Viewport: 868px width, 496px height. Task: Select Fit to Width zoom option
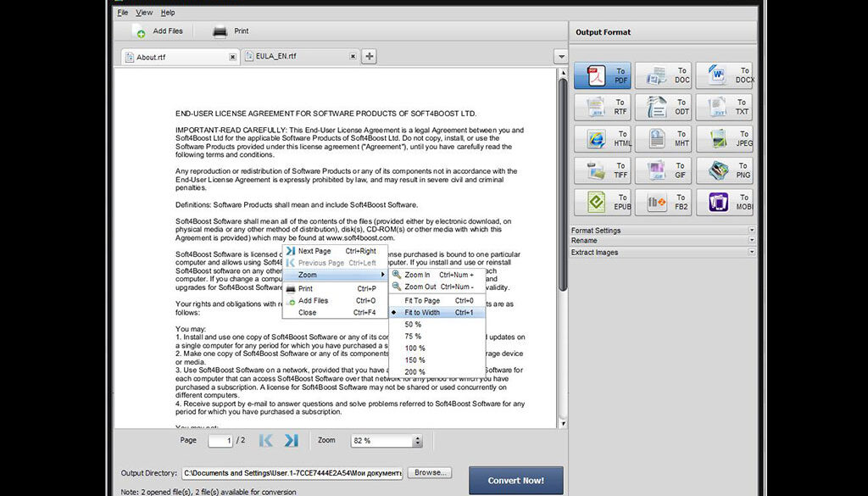pos(437,312)
